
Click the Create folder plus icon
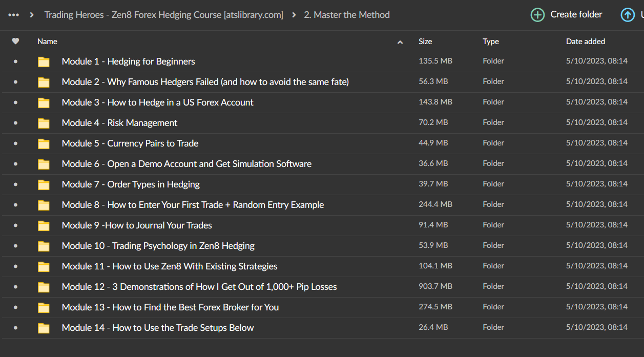537,15
